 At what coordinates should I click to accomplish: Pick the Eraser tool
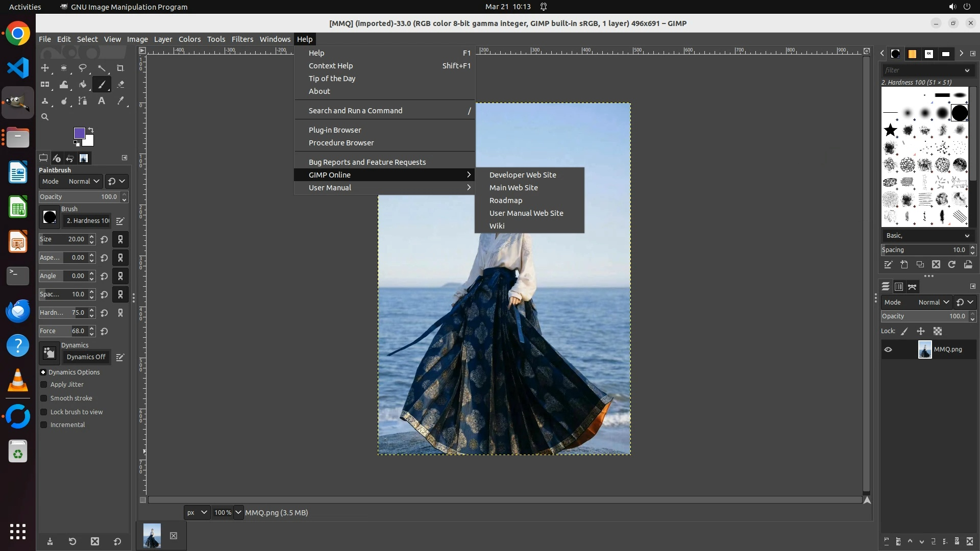(120, 85)
